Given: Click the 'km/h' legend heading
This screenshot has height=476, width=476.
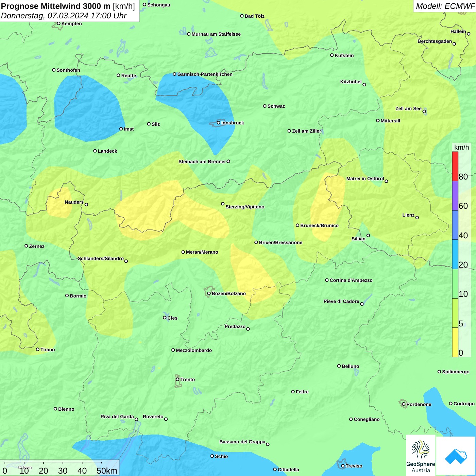Looking at the screenshot, I should (x=461, y=147).
